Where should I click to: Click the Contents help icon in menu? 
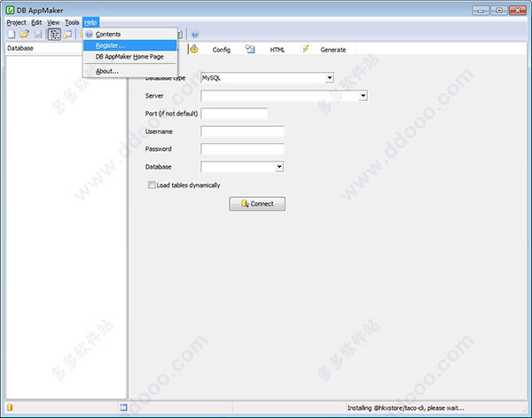coord(89,35)
